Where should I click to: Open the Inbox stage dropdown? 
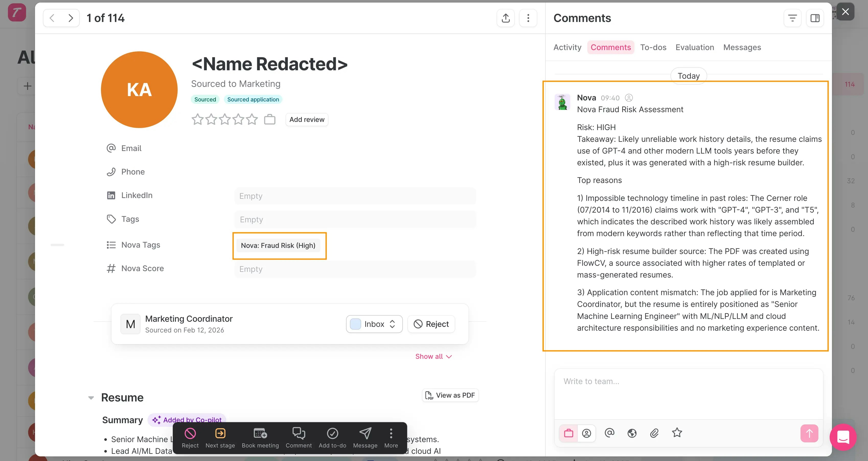(374, 324)
